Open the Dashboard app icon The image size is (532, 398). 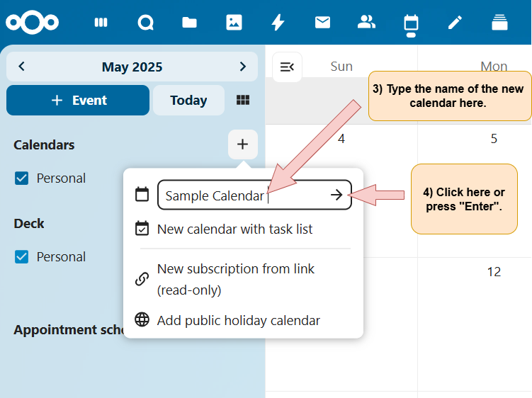[101, 23]
